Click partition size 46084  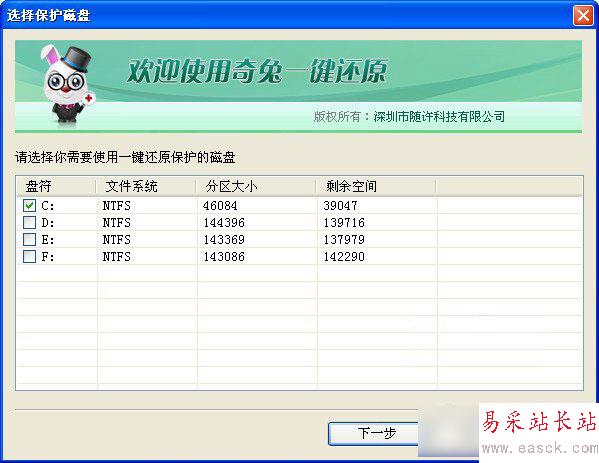click(220, 206)
